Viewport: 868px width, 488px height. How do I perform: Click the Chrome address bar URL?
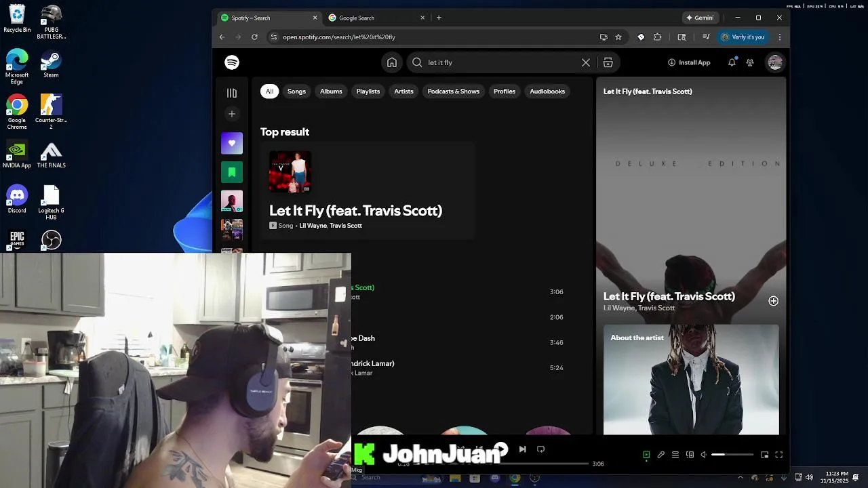point(339,37)
